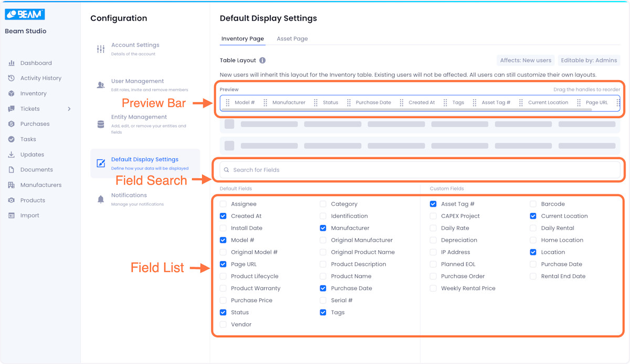
Task: Click the Default Display Settings edit icon
Action: point(101,163)
